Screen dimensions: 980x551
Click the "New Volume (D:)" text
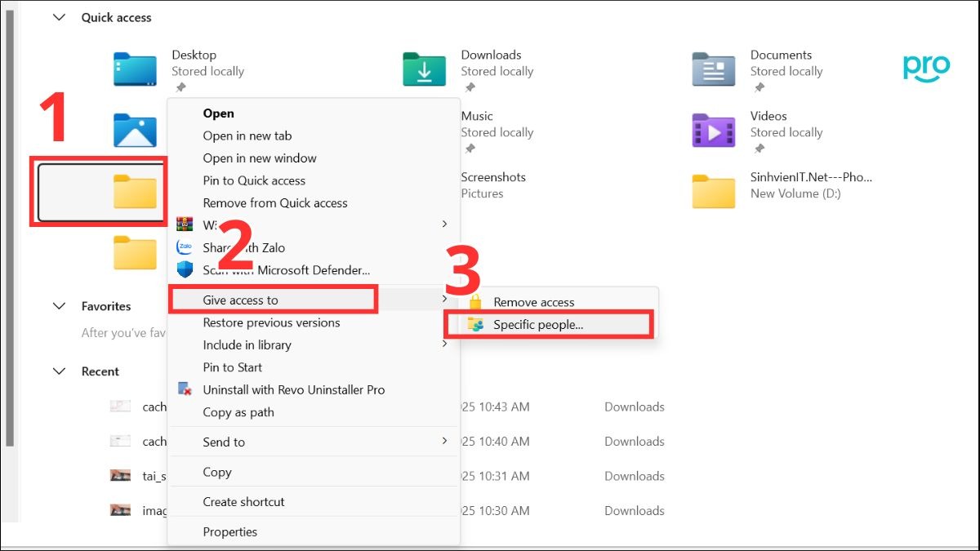coord(795,193)
